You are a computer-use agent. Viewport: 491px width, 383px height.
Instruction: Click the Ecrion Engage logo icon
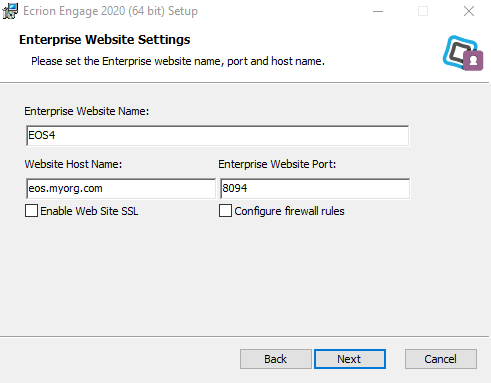coord(463,53)
